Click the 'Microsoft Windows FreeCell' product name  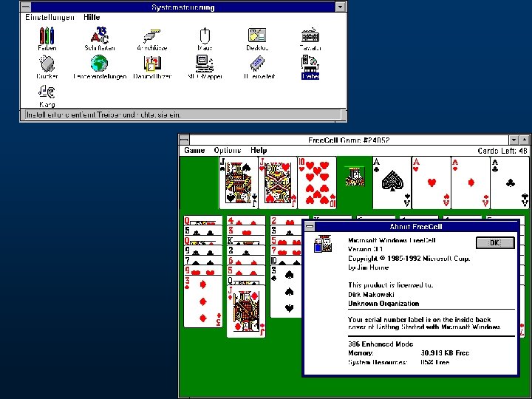(x=392, y=240)
